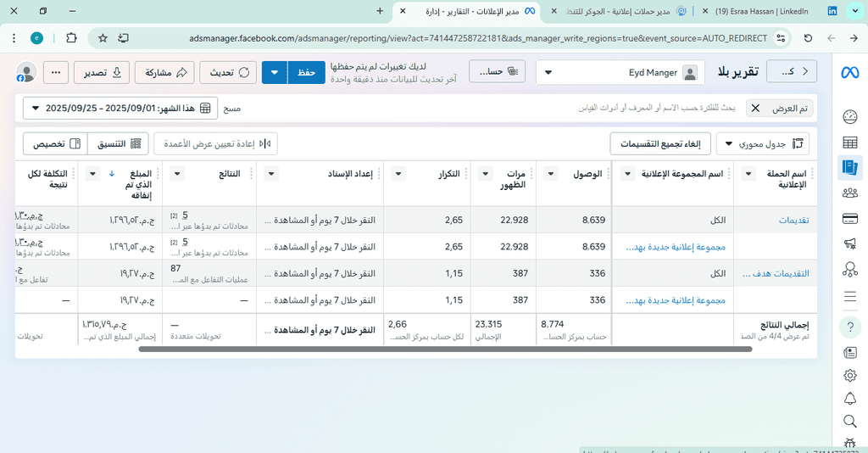Click the Billing credit card sidebar icon
The width and height of the screenshot is (868, 453).
pos(850,219)
